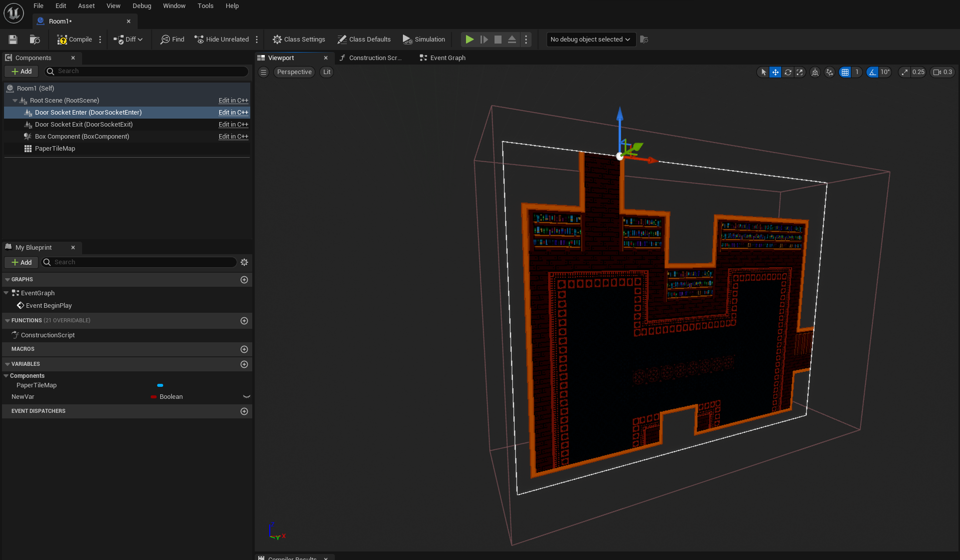The width and height of the screenshot is (960, 560).
Task: Open the Asset menu
Action: 86,6
